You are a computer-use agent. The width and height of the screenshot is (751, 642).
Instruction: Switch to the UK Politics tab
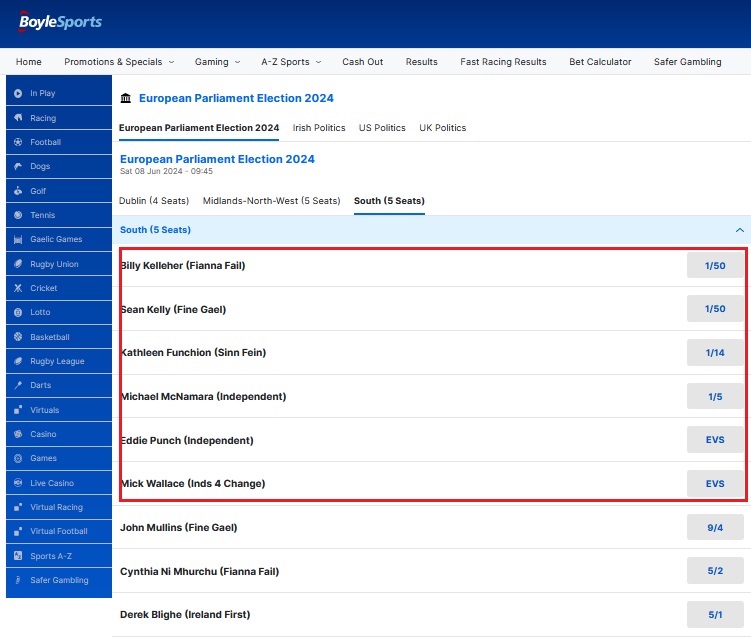click(x=443, y=128)
